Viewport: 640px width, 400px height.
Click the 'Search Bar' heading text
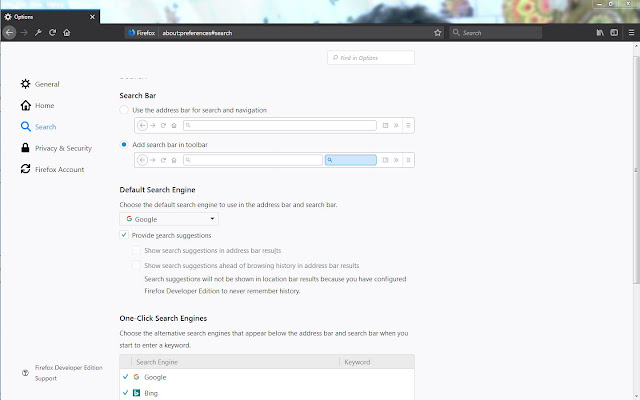[x=138, y=96]
